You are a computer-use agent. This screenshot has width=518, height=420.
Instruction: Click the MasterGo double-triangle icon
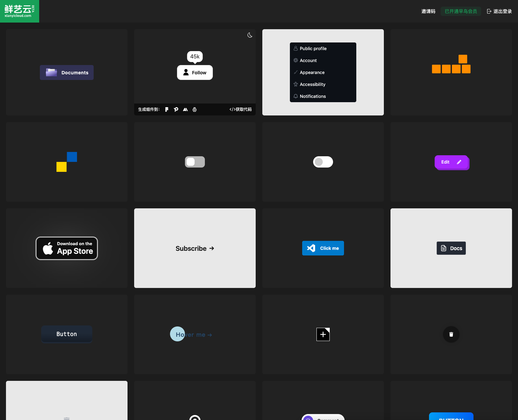pos(185,109)
